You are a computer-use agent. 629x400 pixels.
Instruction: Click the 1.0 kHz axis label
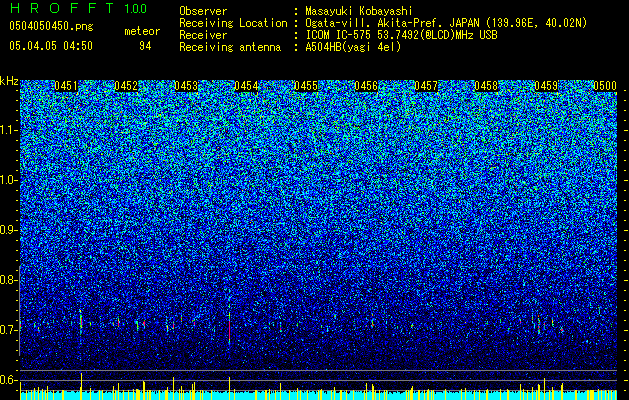pyautogui.click(x=9, y=180)
